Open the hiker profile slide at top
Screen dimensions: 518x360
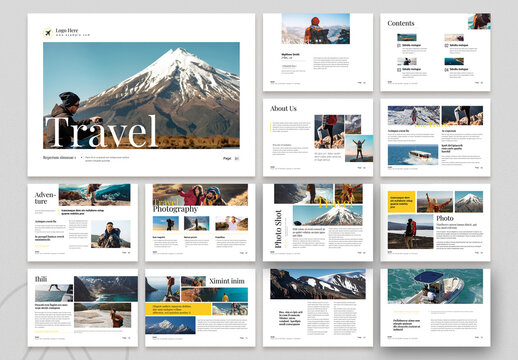pyautogui.click(x=318, y=52)
